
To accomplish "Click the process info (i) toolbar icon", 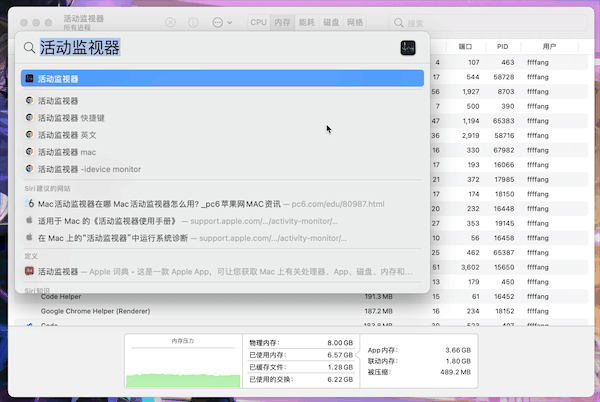I will pos(193,23).
